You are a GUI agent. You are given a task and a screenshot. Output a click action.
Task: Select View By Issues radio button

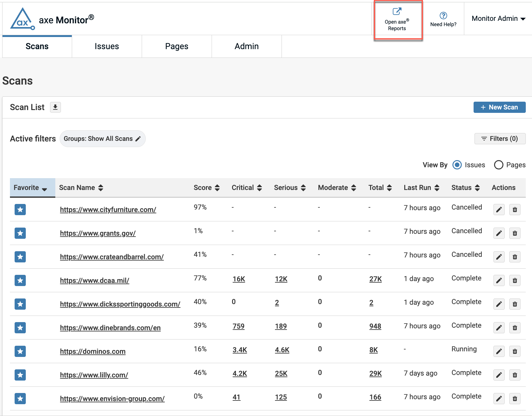[x=457, y=165]
